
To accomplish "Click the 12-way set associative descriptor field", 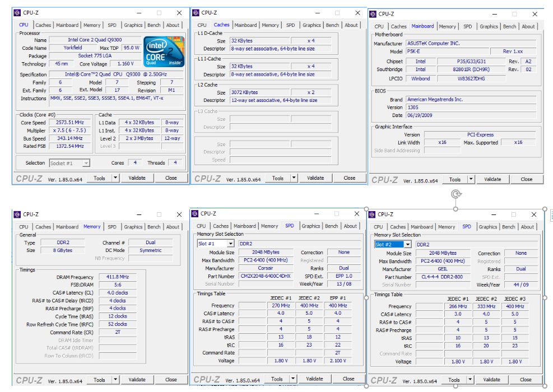I will click(x=281, y=100).
